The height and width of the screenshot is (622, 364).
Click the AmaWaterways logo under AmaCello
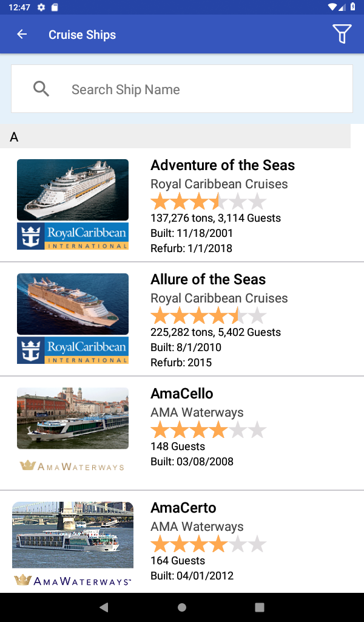coord(73,466)
